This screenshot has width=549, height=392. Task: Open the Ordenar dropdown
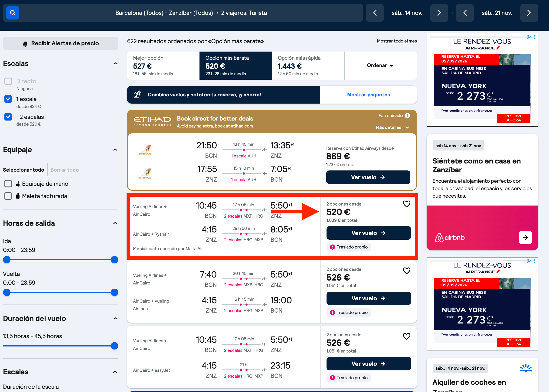380,65
